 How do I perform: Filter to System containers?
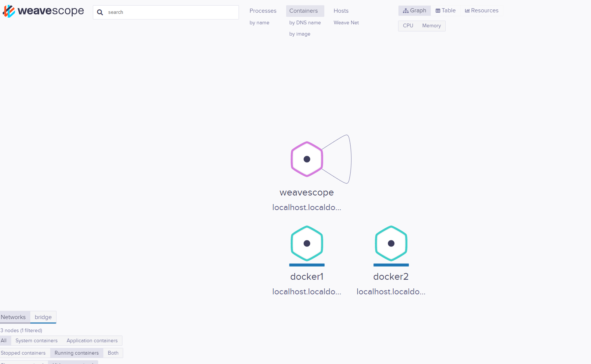[x=36, y=340]
